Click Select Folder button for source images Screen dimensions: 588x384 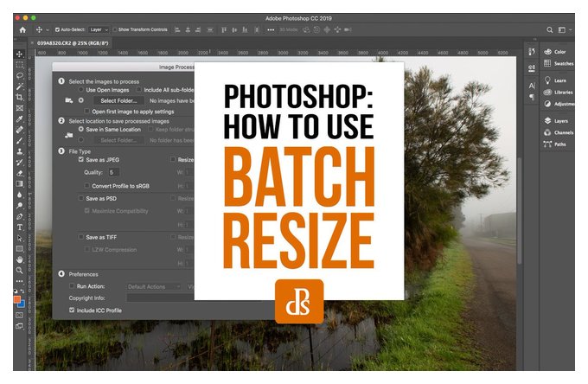pyautogui.click(x=118, y=100)
